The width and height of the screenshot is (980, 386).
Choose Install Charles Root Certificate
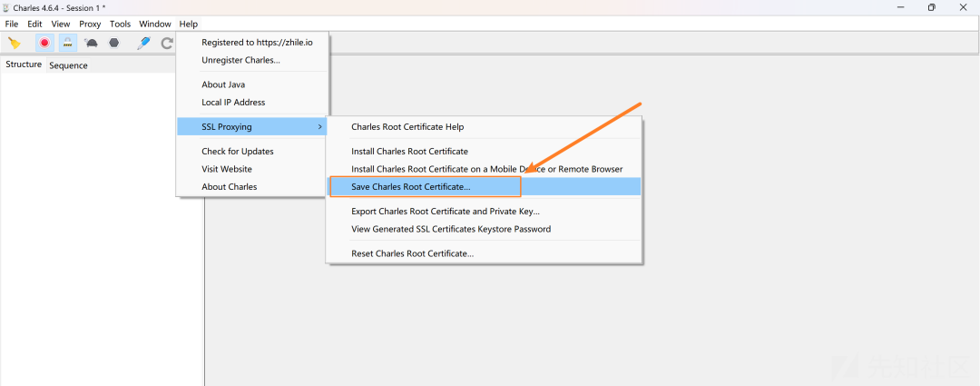point(485,151)
